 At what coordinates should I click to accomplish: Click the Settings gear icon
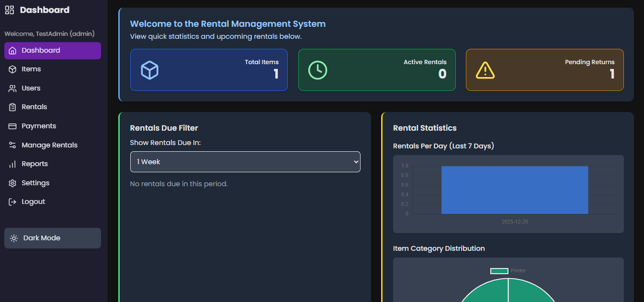pos(12,183)
